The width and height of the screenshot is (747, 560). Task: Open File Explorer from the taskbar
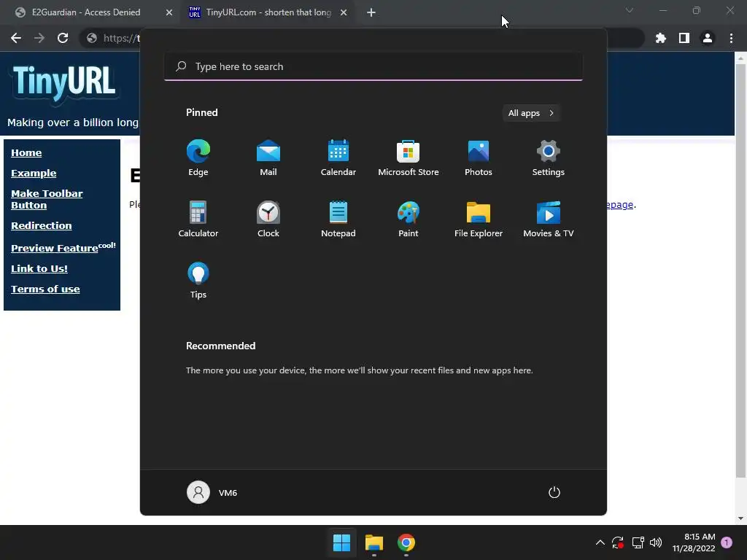click(x=374, y=542)
